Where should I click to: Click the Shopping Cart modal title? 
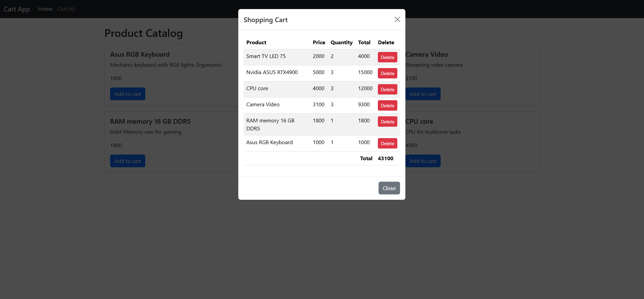pyautogui.click(x=265, y=20)
